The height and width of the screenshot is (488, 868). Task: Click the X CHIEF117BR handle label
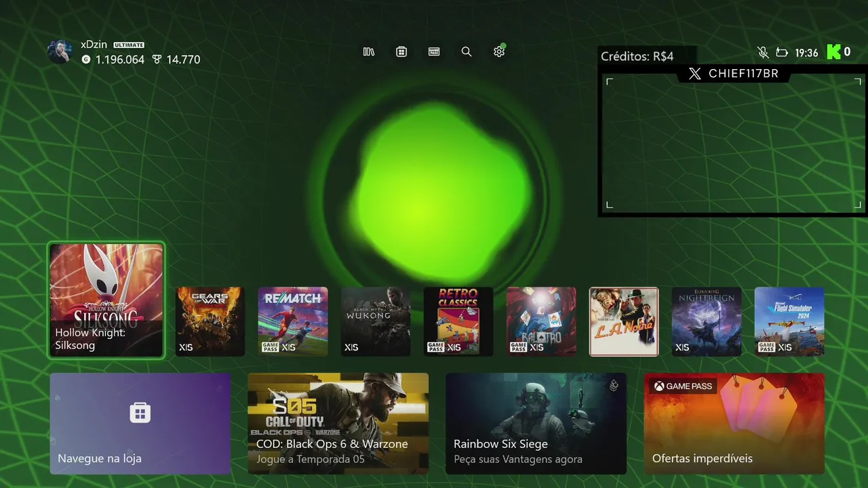click(x=734, y=74)
